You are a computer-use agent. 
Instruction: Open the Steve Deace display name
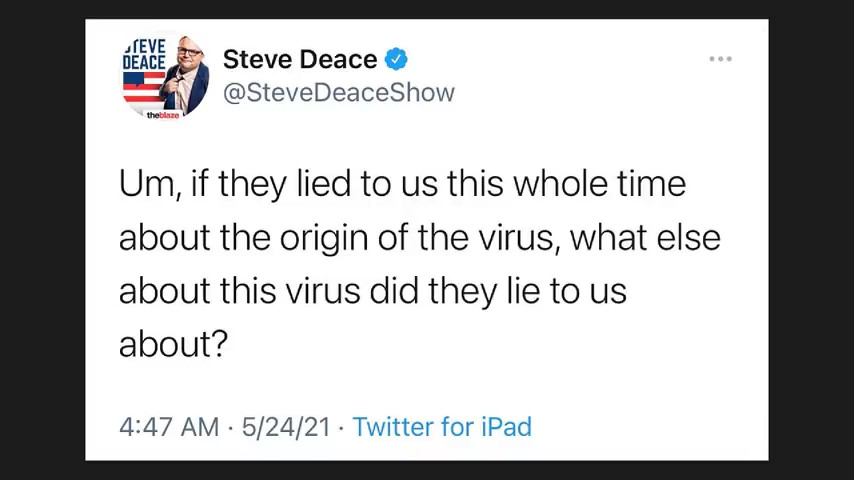299,59
